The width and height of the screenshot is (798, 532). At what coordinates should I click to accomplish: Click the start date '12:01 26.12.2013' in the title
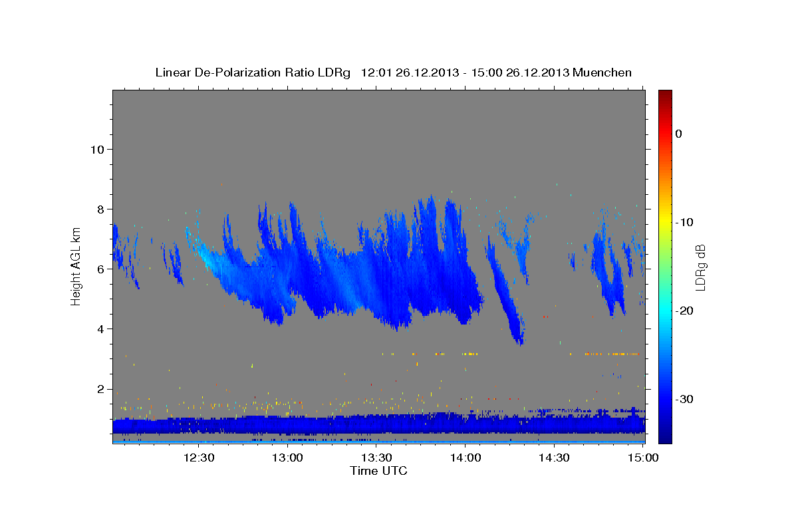[408, 72]
